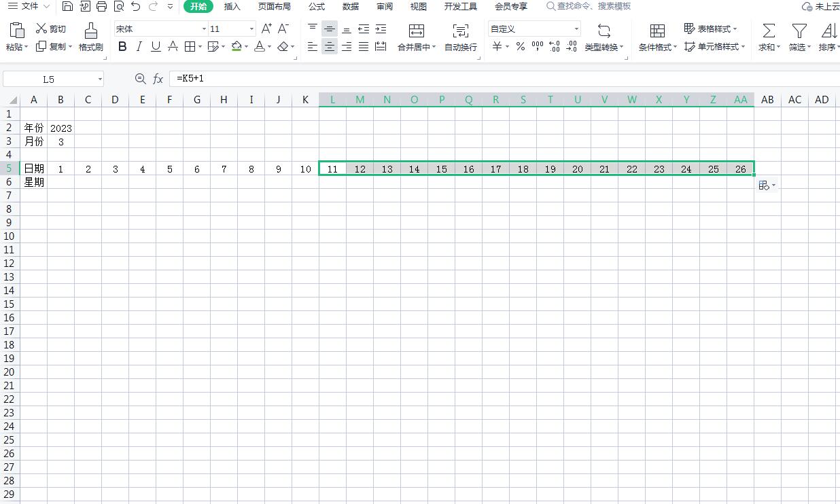Screen dimensions: 840x504
Task: Switch to the Page Layout (页面布局) tab
Action: tap(275, 6)
